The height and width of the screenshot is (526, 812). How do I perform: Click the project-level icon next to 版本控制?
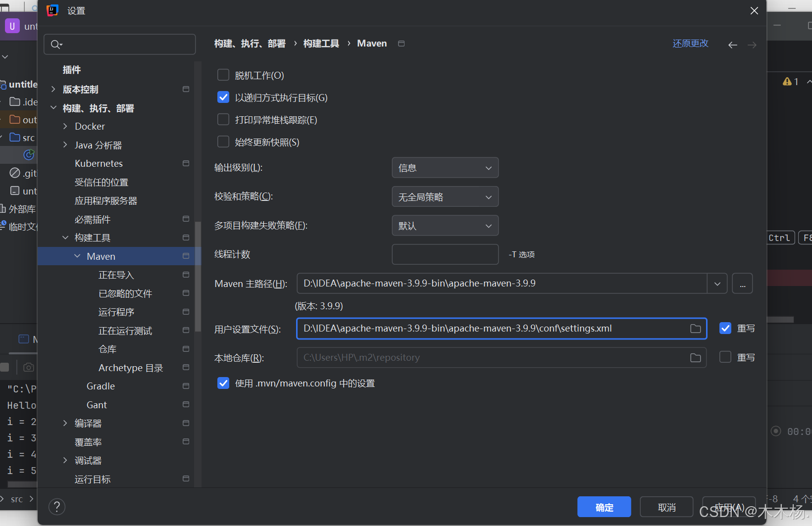186,89
